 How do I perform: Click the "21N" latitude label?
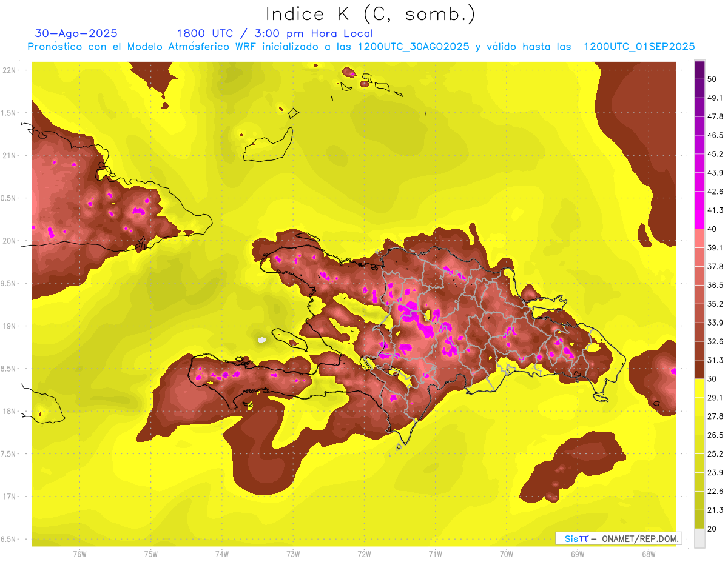tap(10, 155)
